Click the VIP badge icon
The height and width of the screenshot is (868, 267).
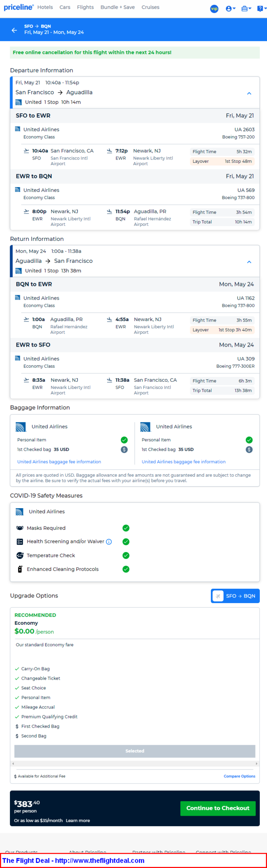214,9
